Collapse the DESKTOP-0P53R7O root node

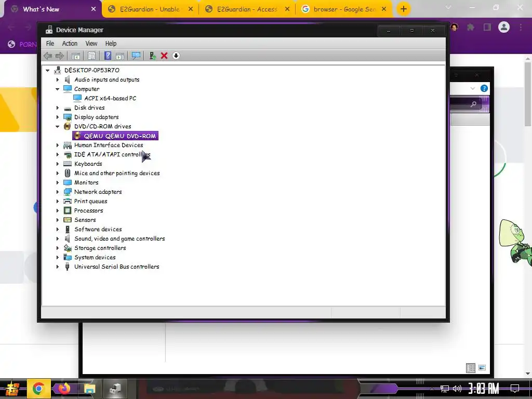tap(48, 70)
